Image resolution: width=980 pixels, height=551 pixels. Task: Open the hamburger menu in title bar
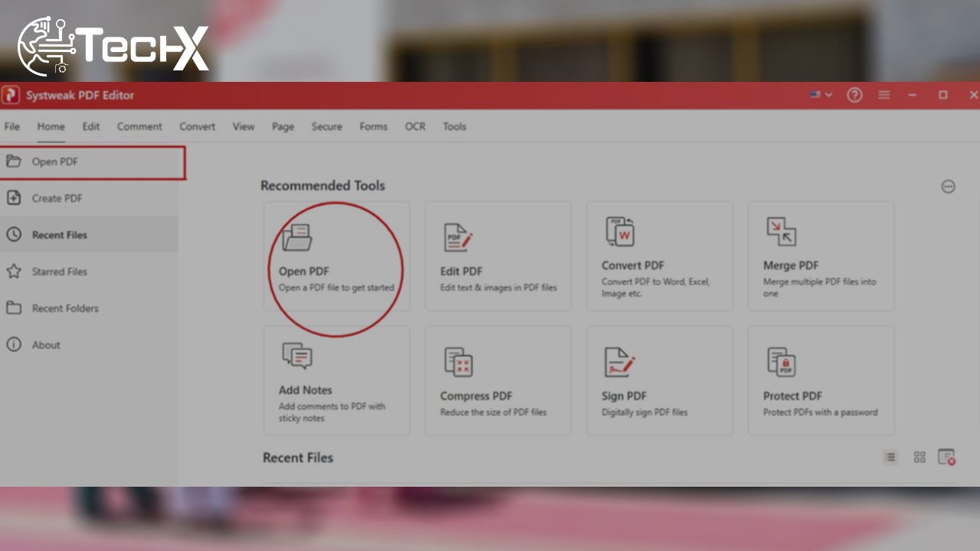pos(883,95)
